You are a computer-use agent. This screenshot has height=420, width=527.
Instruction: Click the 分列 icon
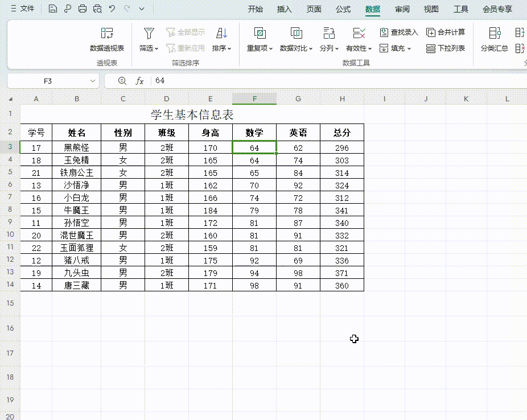(329, 33)
